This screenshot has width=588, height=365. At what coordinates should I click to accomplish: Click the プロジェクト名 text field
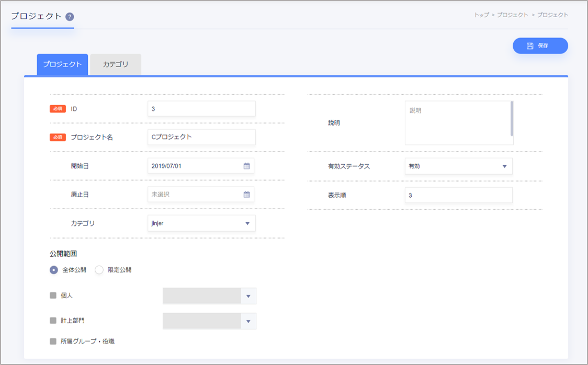[x=201, y=137]
